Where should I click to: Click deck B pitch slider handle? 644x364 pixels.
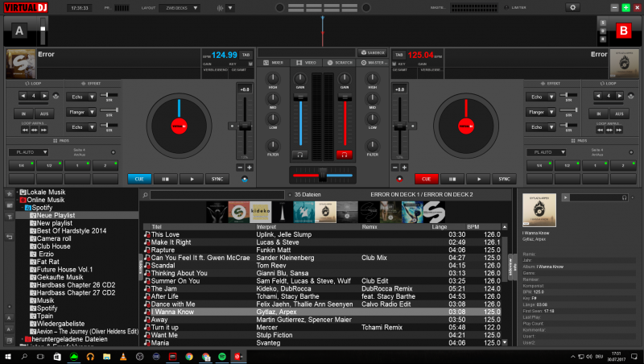click(x=399, y=126)
